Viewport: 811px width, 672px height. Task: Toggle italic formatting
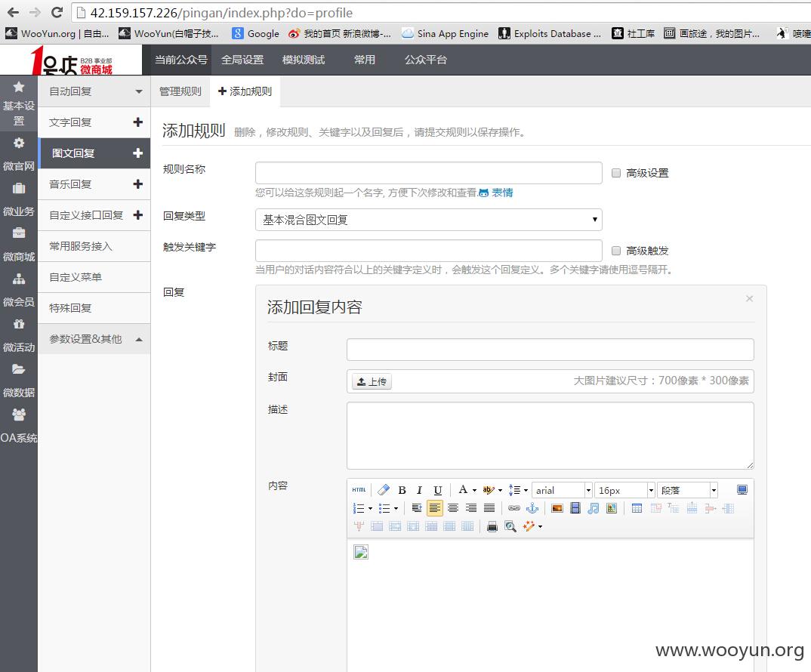point(419,490)
